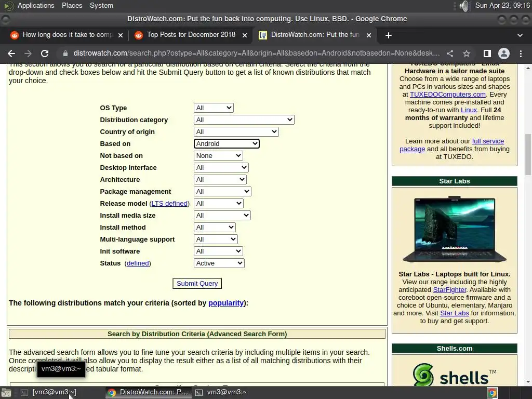Screen dimensions: 532x399
Task: Close the 'How long does it take' tab
Action: (121, 35)
